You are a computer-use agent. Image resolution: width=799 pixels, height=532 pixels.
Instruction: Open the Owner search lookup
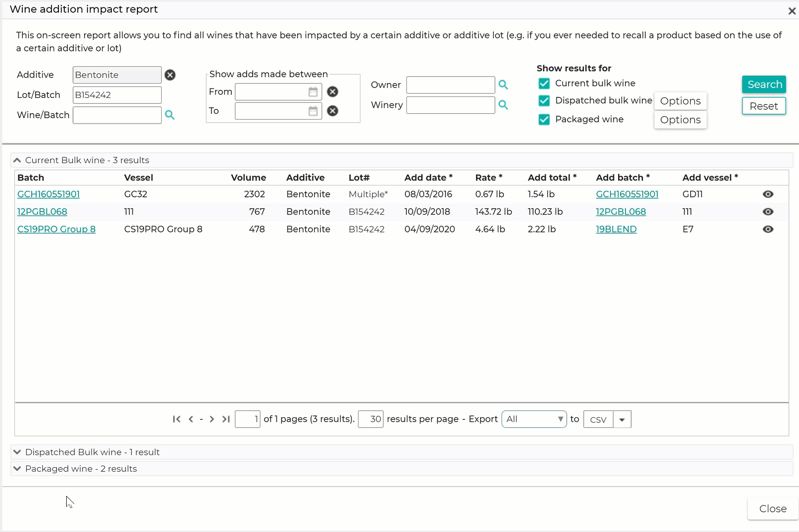pyautogui.click(x=503, y=85)
